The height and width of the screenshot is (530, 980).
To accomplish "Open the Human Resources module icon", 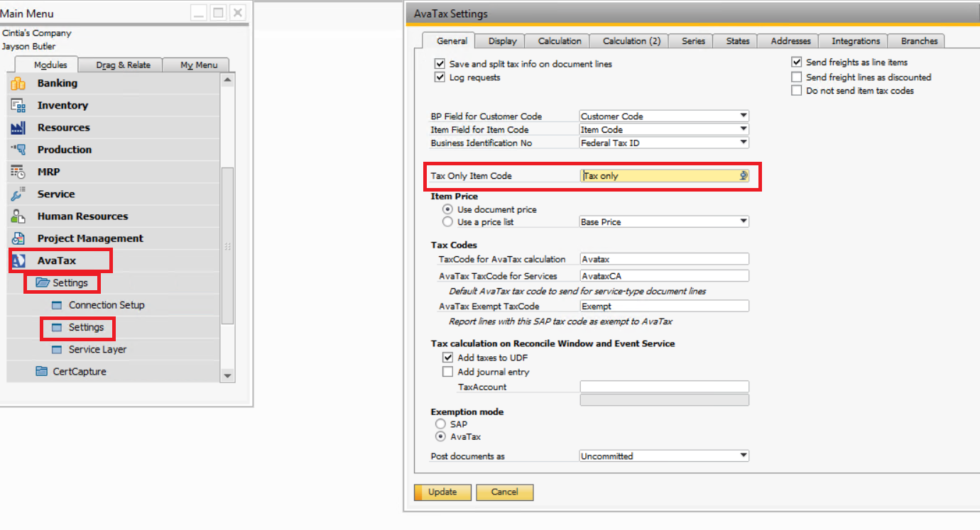I will pos(18,216).
